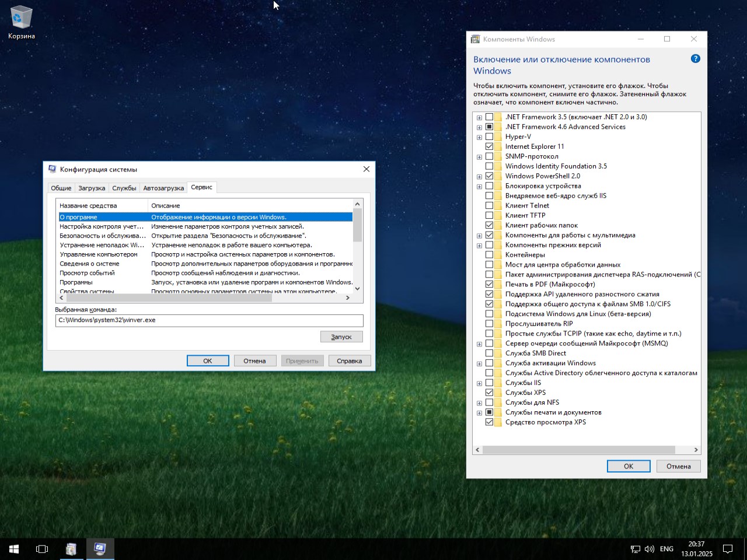Screen dimensions: 747x560
Task: Expand Компоненты для работы с мультимедиа
Action: pos(479,236)
